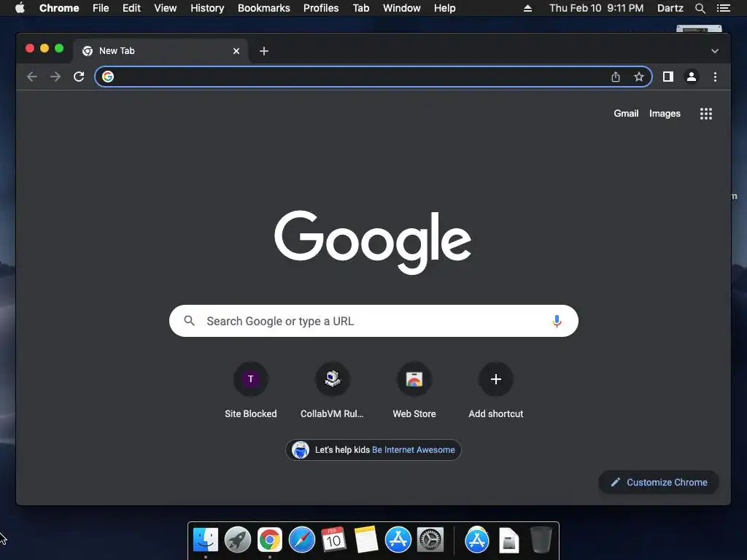
Task: Open Chrome three-dot menu
Action: [715, 77]
